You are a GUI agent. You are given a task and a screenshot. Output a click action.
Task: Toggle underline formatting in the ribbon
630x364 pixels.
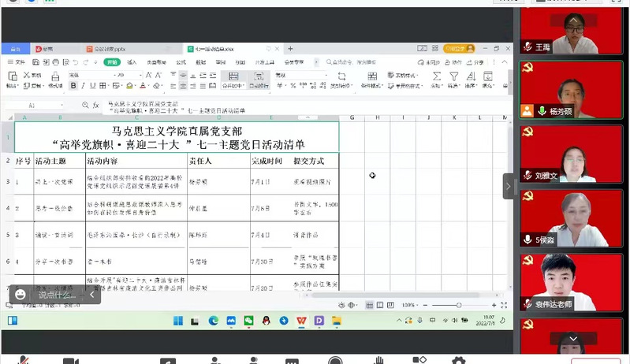coord(91,85)
